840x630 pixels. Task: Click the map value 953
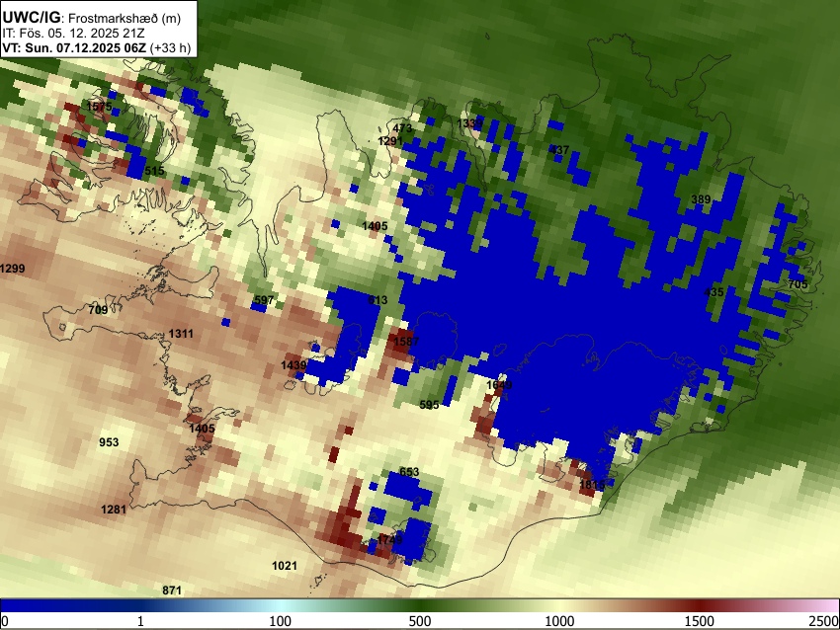tap(109, 442)
